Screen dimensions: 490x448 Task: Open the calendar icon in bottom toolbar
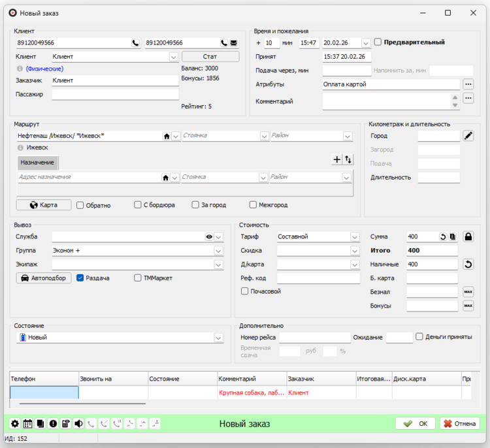click(27, 423)
